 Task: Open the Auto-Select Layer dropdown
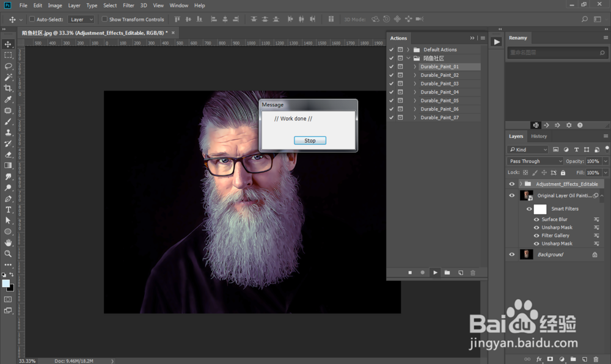coord(81,20)
